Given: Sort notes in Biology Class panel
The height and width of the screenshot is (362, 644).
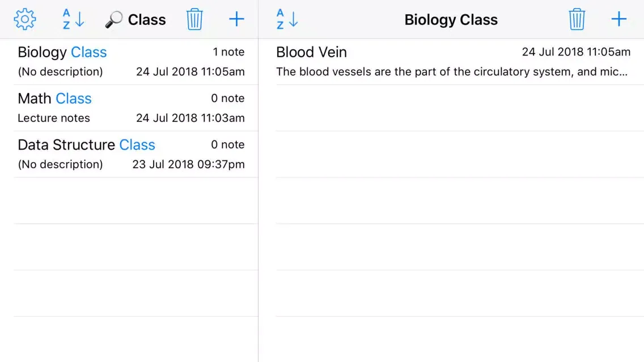Looking at the screenshot, I should 287,19.
